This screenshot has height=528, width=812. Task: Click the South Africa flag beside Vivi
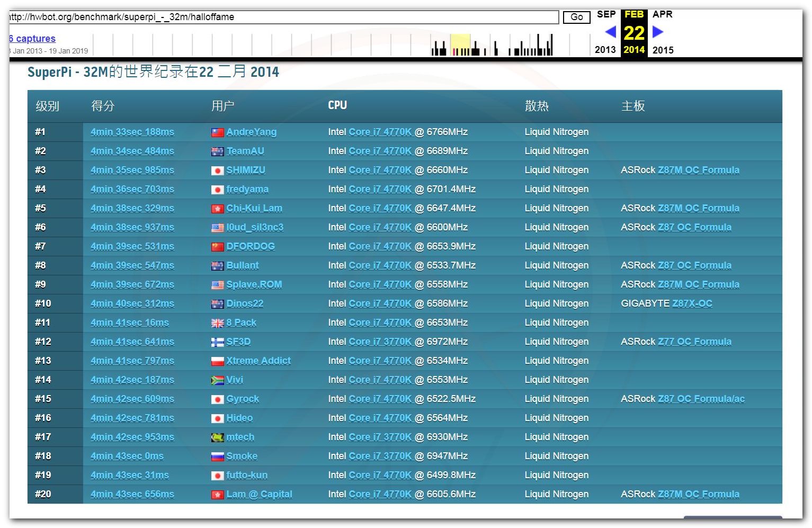[x=217, y=380]
